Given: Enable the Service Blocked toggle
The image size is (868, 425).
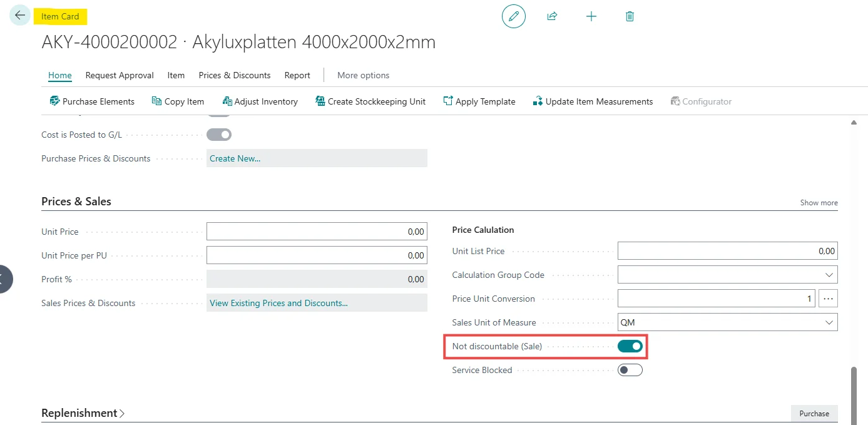Looking at the screenshot, I should pyautogui.click(x=630, y=370).
